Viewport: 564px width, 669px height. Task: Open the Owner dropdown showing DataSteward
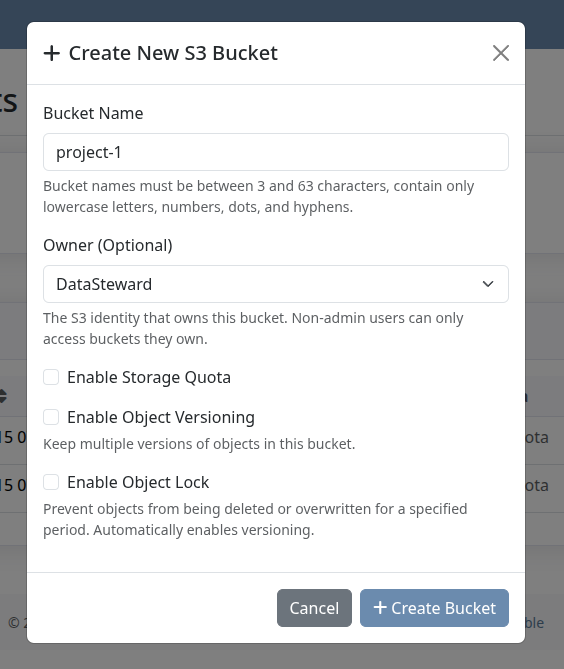pyautogui.click(x=276, y=284)
